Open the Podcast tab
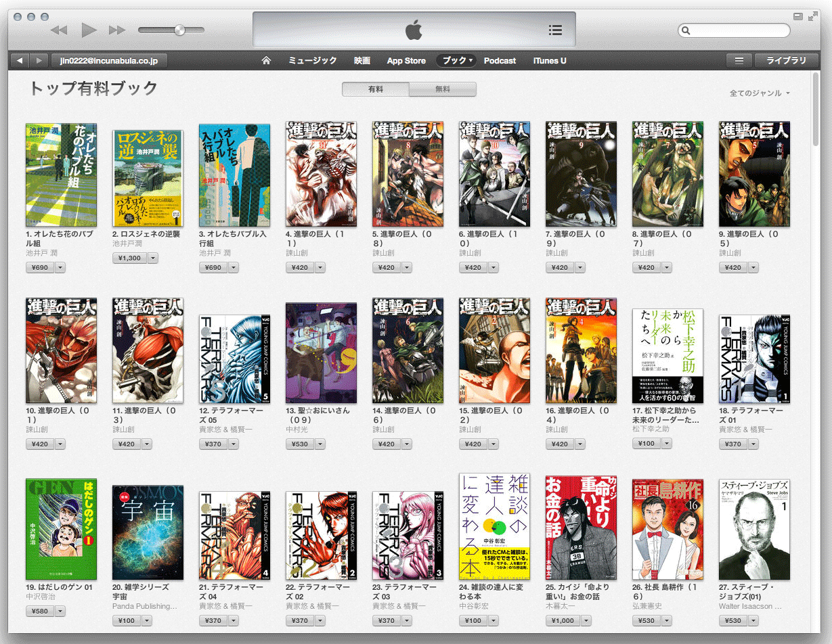The image size is (832, 644). (x=500, y=61)
